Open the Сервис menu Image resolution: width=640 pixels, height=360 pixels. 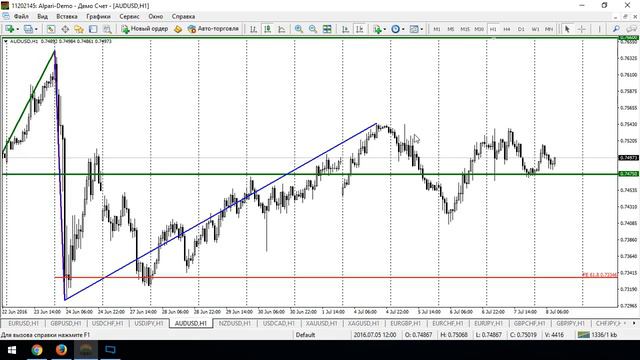(129, 16)
